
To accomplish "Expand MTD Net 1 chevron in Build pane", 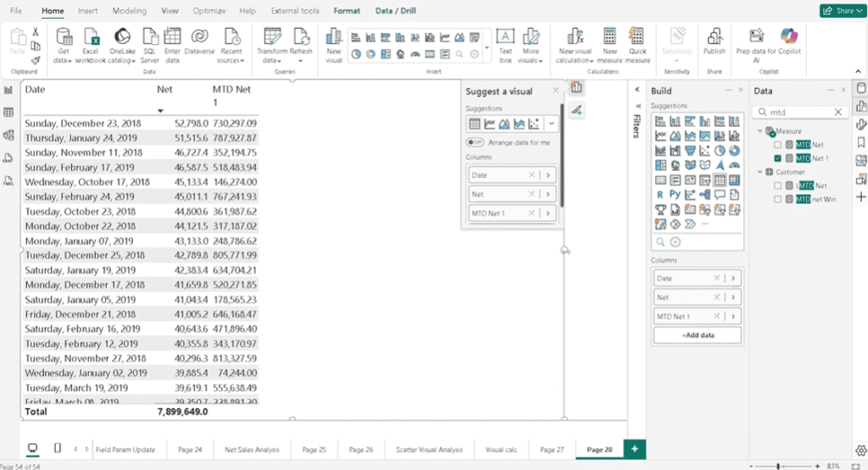I will click(733, 316).
